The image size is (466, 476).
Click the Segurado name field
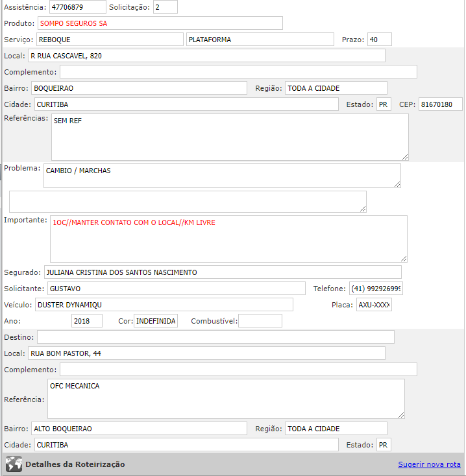222,272
